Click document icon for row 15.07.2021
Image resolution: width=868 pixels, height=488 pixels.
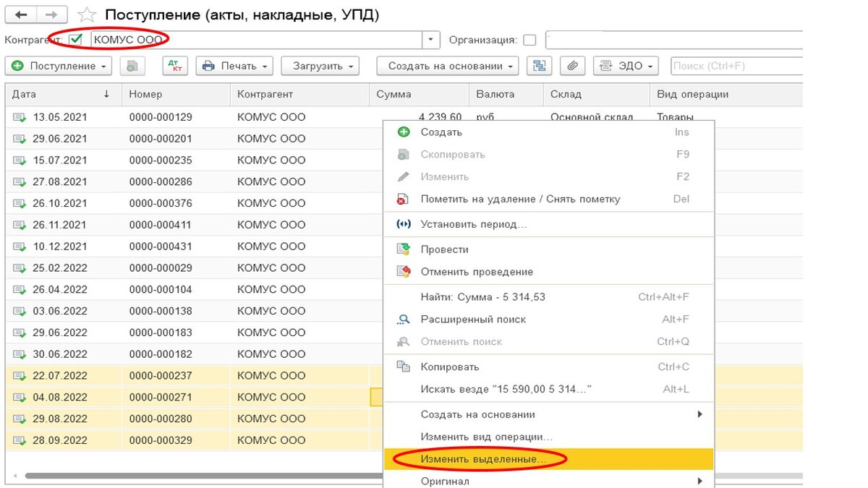(x=19, y=160)
